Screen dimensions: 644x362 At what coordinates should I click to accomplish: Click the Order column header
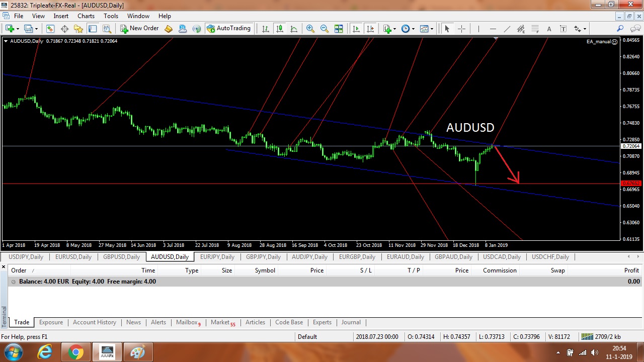point(19,270)
